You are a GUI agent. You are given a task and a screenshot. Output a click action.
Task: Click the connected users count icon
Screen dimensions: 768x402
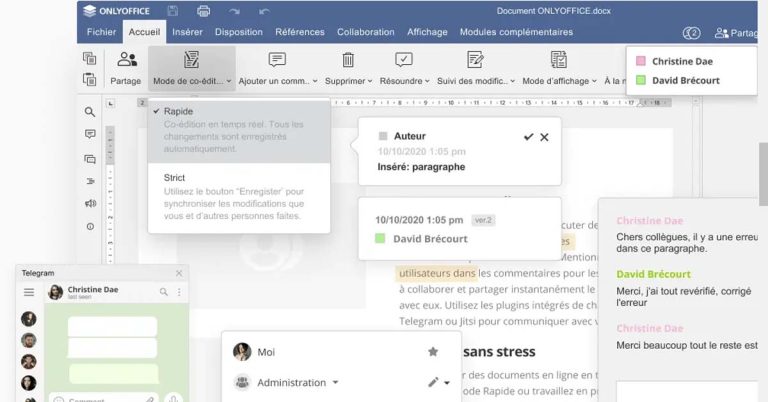coord(692,33)
